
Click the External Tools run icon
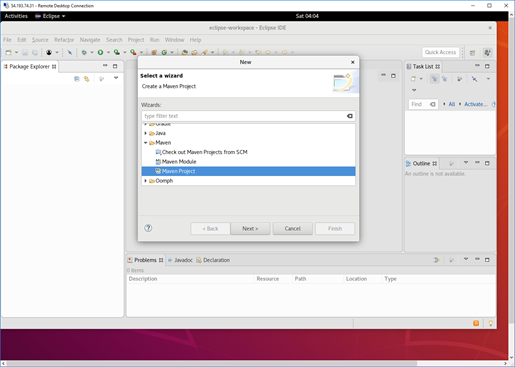point(133,52)
